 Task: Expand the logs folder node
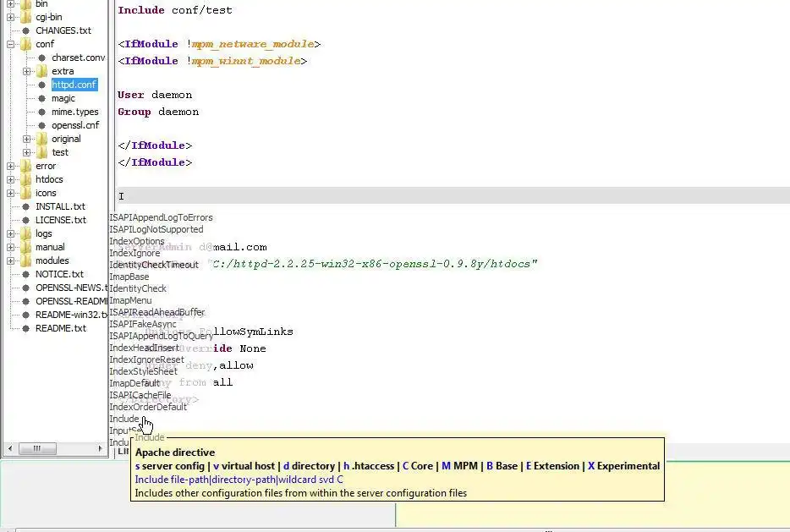tap(10, 233)
